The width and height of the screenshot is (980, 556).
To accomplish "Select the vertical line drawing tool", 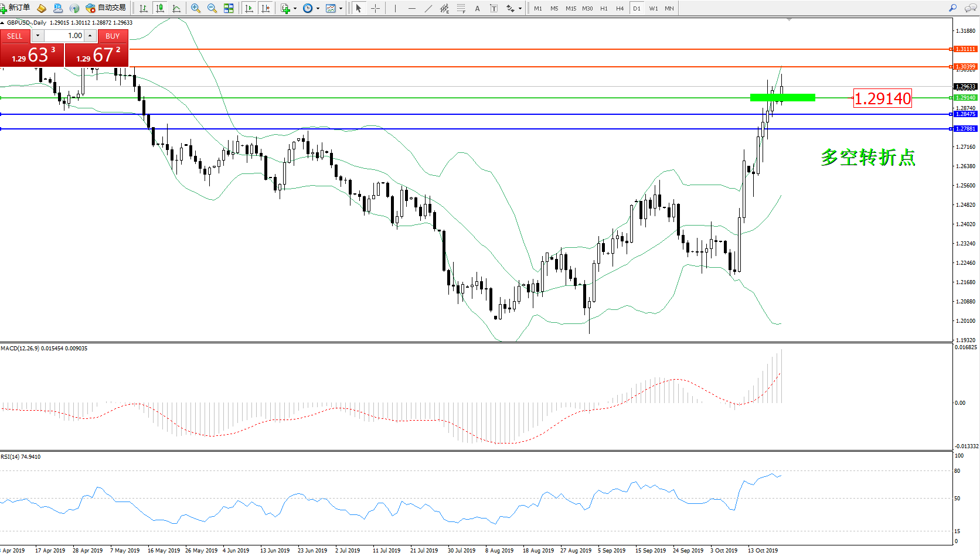I will (x=396, y=8).
